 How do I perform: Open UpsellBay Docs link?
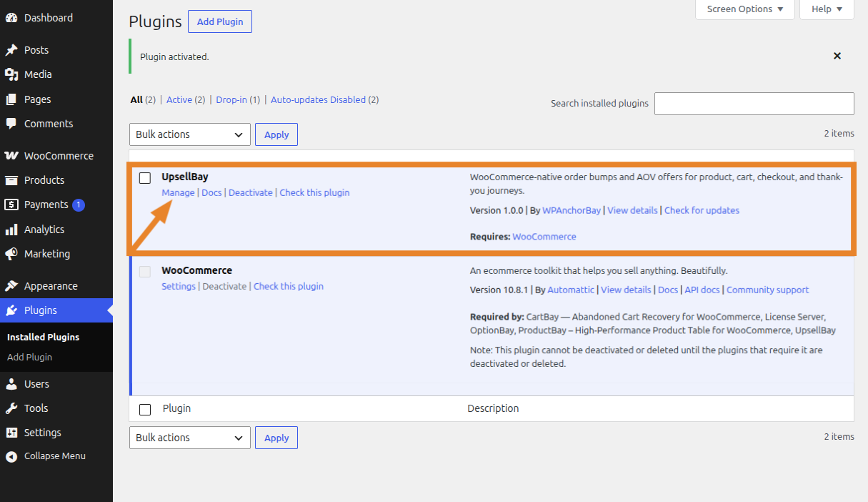click(211, 192)
